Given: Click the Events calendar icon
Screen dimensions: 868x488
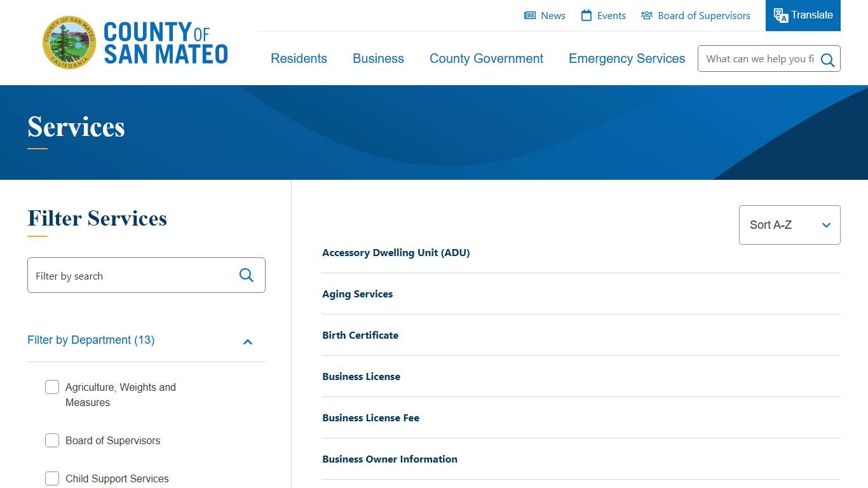Looking at the screenshot, I should click(585, 15).
